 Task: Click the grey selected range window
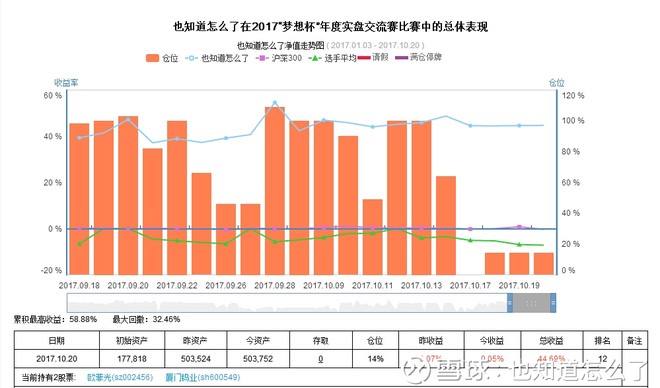pyautogui.click(x=531, y=303)
